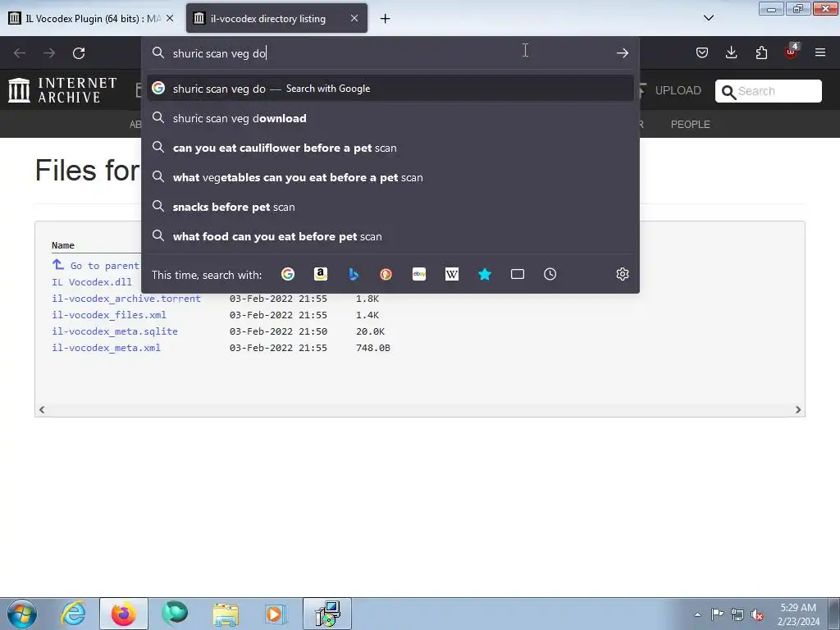Viewport: 840px width, 630px height.
Task: Search this time with Amazon
Action: 321,274
